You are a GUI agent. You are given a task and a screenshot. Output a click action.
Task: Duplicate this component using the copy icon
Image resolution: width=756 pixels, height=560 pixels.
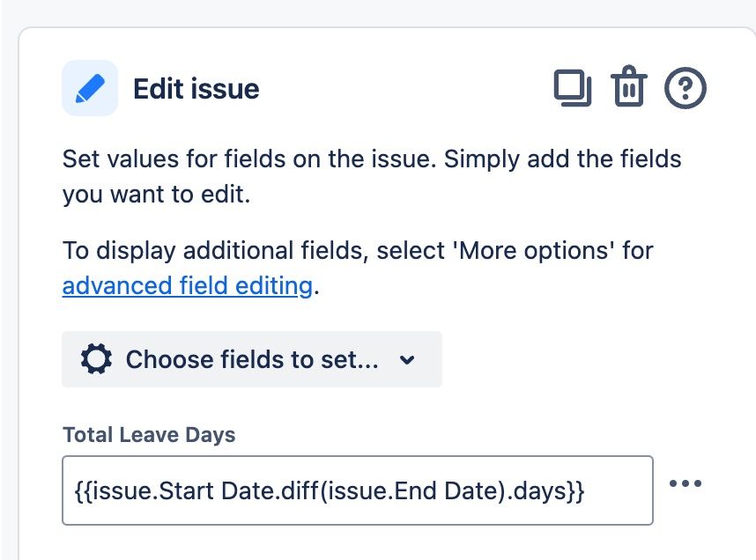pos(572,88)
